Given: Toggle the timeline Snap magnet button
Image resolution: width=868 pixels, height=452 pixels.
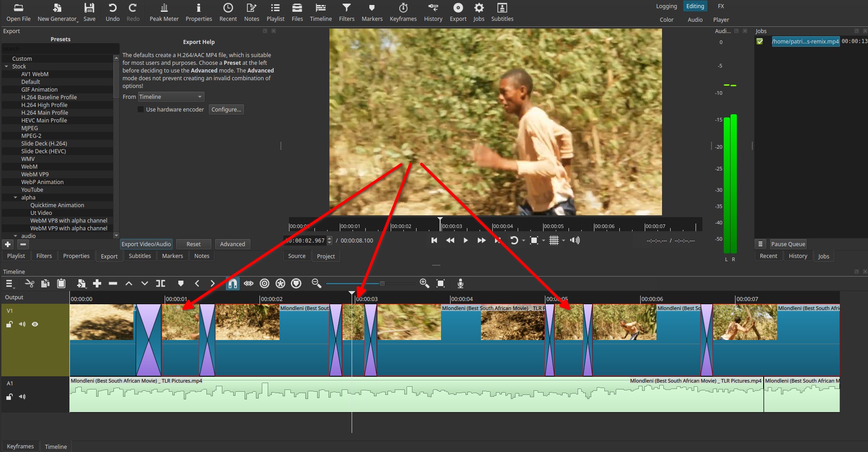Looking at the screenshot, I should (x=232, y=283).
